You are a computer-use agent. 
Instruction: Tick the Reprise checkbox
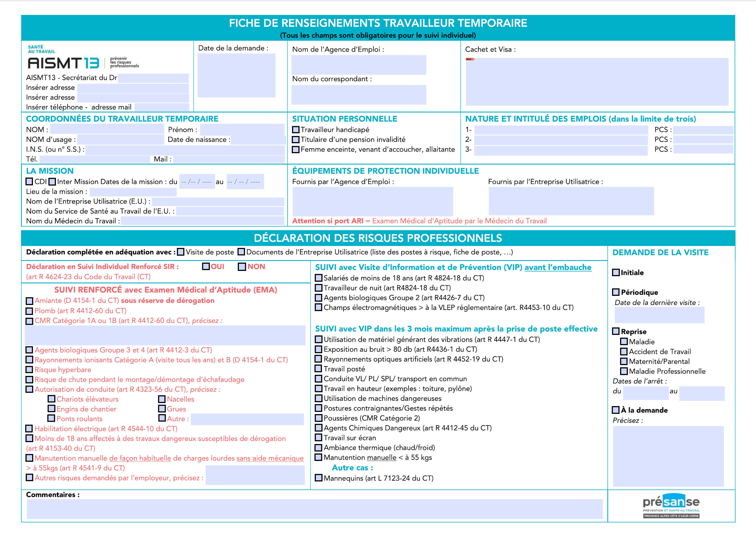[x=616, y=331]
